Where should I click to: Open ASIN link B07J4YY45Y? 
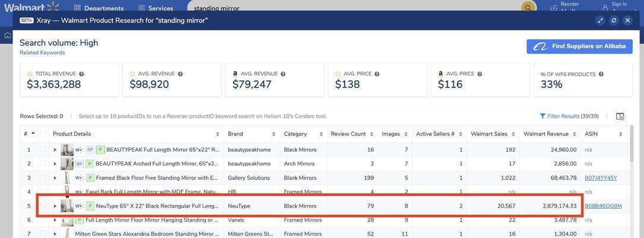(x=601, y=177)
